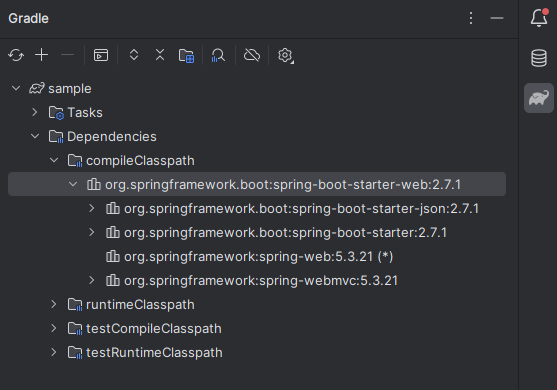The width and height of the screenshot is (557, 390).
Task: Click spring-web:5.3.21 library icon
Action: pyautogui.click(x=113, y=256)
